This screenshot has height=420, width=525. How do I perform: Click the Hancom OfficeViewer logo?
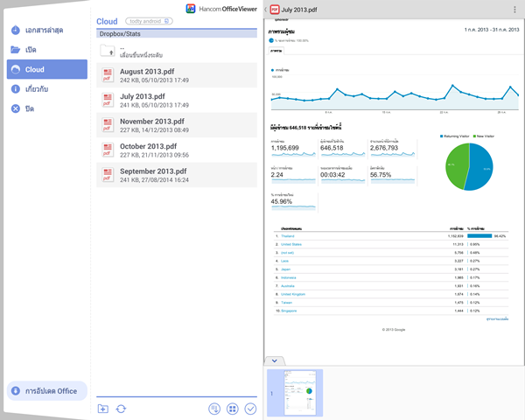coord(222,8)
